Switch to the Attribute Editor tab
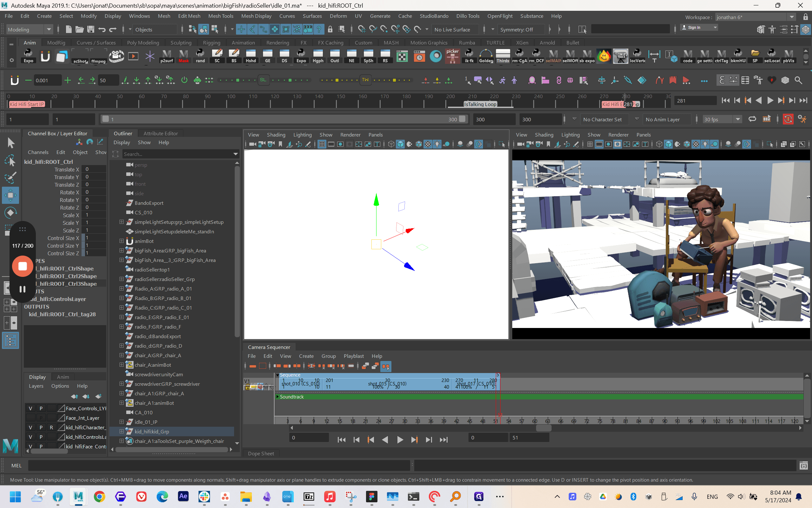Viewport: 812px width, 508px height. (161, 133)
